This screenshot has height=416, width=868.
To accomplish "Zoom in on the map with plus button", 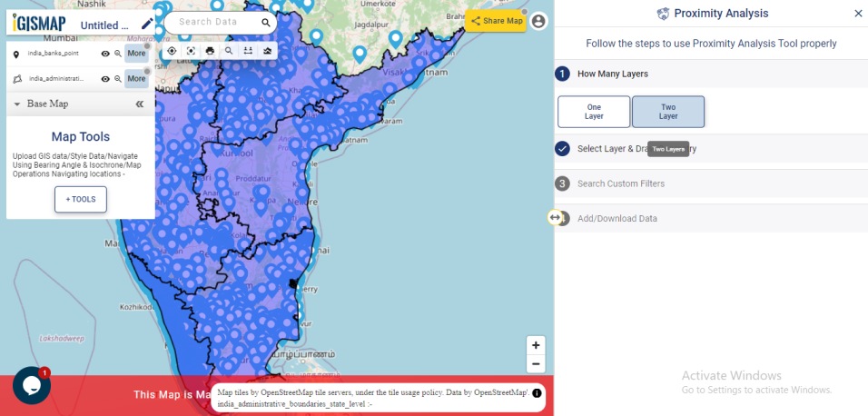I will pyautogui.click(x=536, y=346).
